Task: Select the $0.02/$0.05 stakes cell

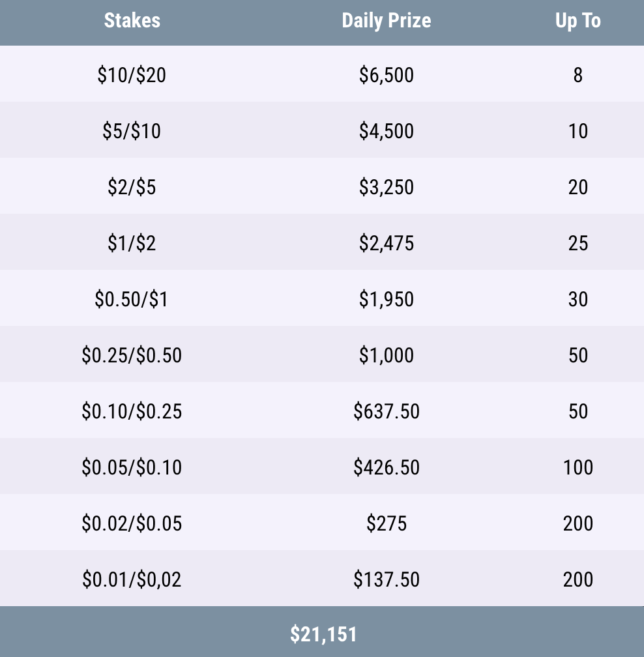Action: (x=132, y=524)
